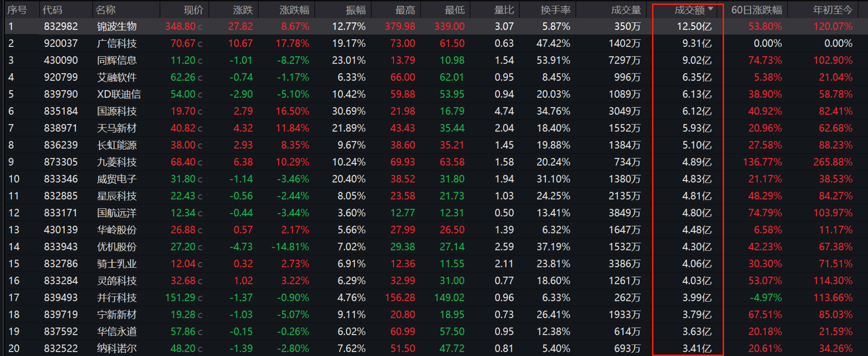Click 17.78% change of 广信科技

point(293,43)
